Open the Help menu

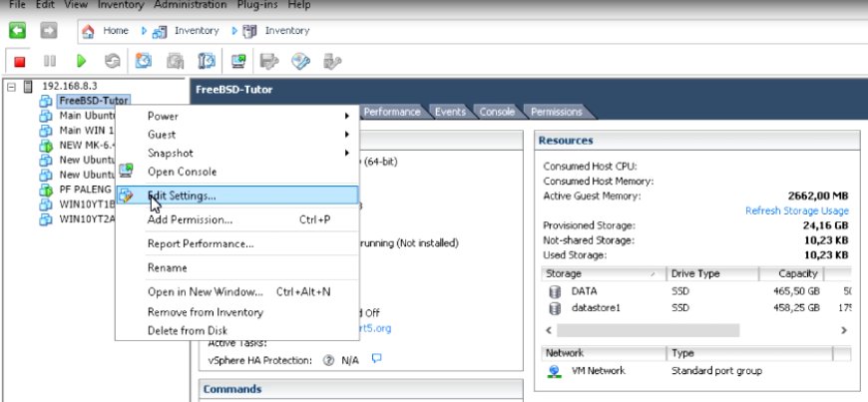(299, 5)
